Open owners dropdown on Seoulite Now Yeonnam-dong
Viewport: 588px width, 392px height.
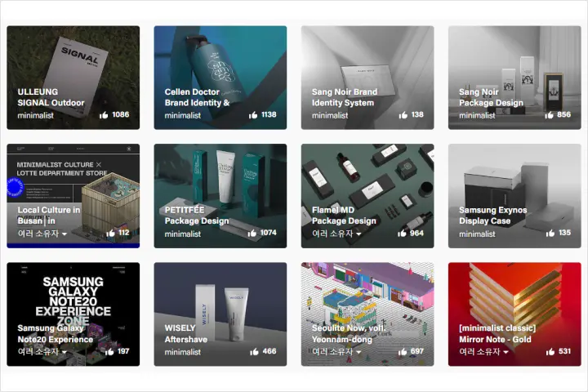(x=336, y=352)
